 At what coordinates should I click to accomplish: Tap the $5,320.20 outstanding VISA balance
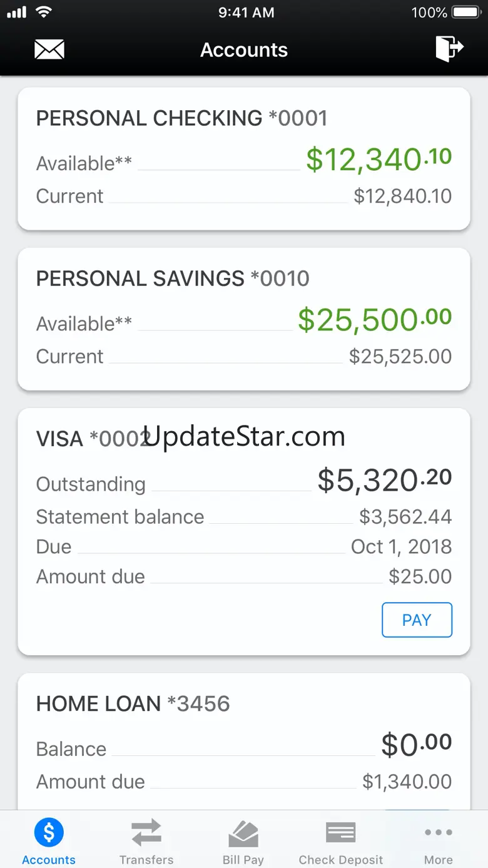coord(384,480)
